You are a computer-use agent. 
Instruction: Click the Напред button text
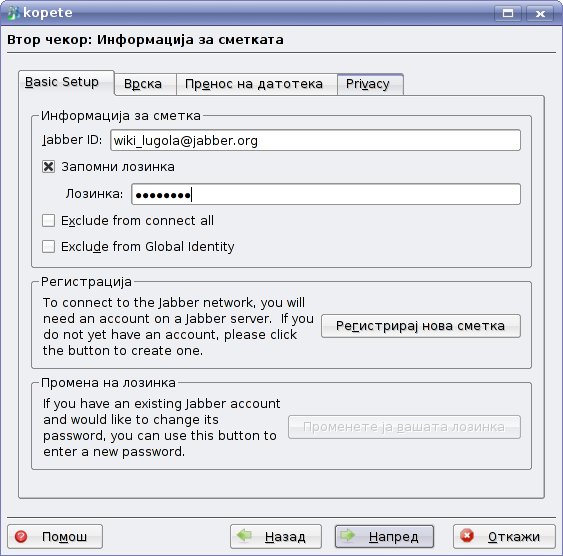point(394,537)
